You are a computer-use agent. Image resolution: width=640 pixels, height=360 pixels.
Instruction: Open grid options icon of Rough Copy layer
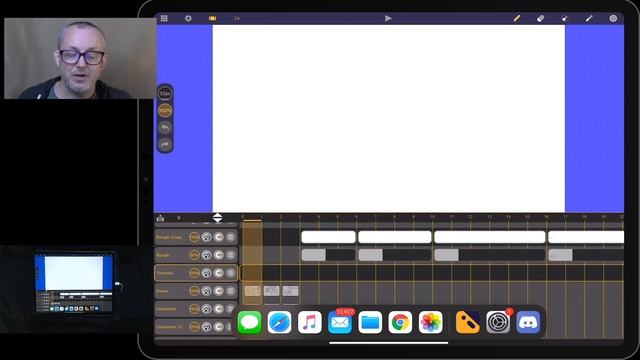pyautogui.click(x=231, y=237)
